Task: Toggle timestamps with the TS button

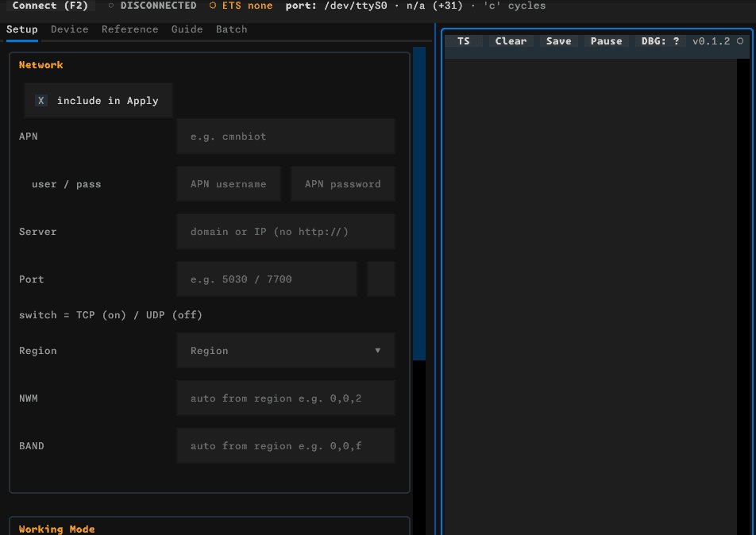Action: coord(463,41)
